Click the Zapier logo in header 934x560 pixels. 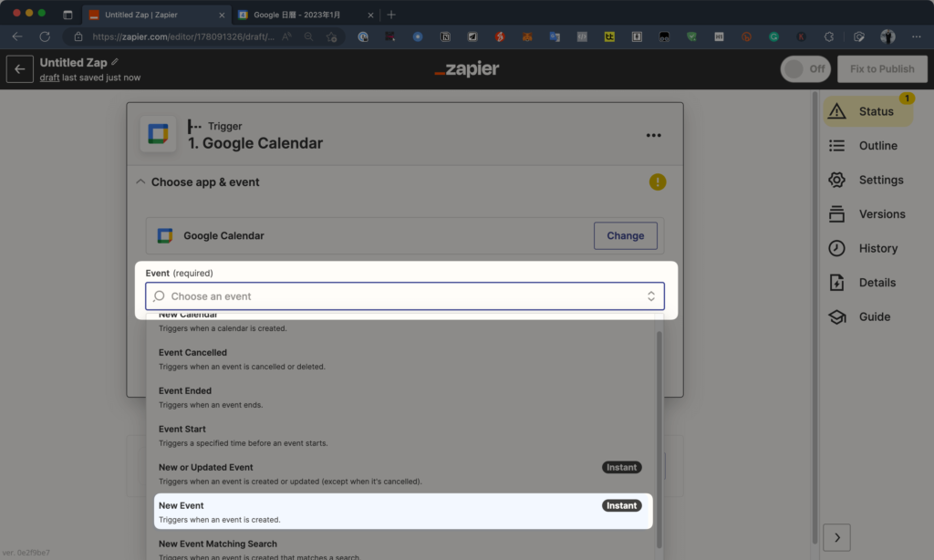[x=467, y=69]
